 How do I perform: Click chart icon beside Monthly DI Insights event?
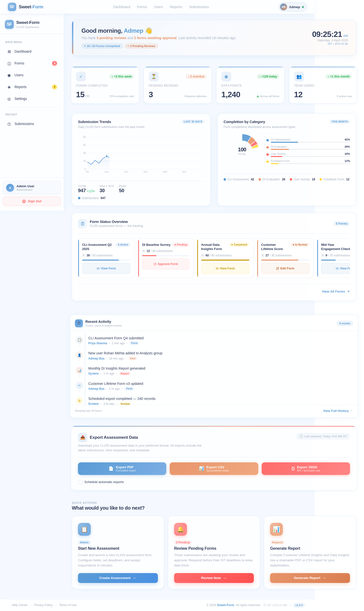click(x=79, y=370)
